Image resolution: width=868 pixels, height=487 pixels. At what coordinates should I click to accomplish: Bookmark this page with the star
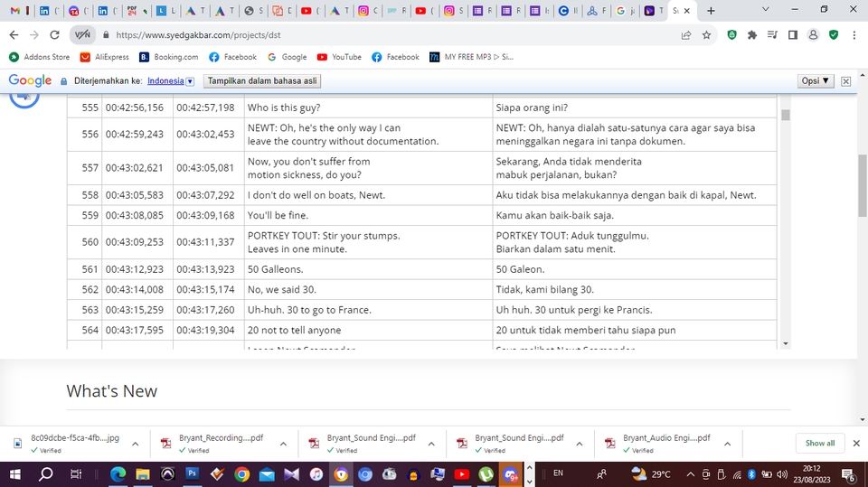coord(706,35)
